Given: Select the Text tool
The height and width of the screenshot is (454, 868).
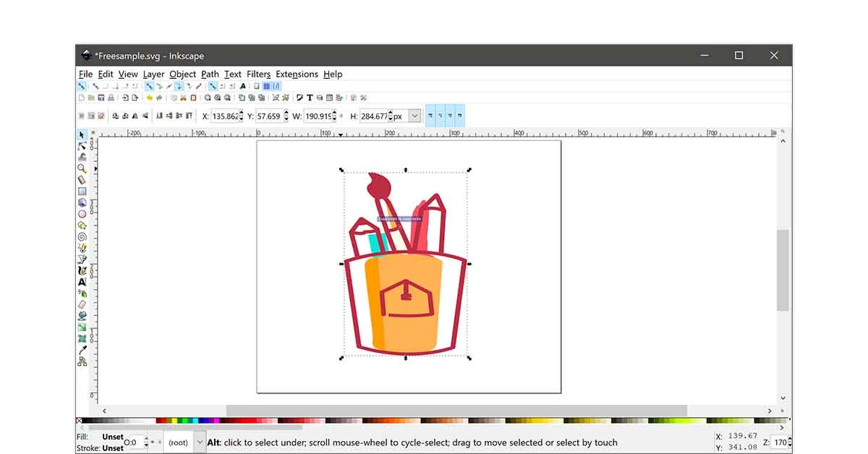Looking at the screenshot, I should [82, 281].
